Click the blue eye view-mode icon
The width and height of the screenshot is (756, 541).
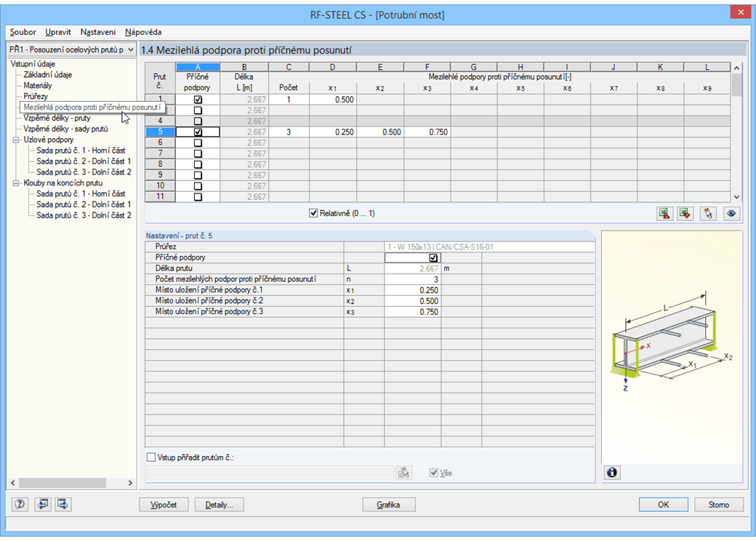click(x=731, y=214)
